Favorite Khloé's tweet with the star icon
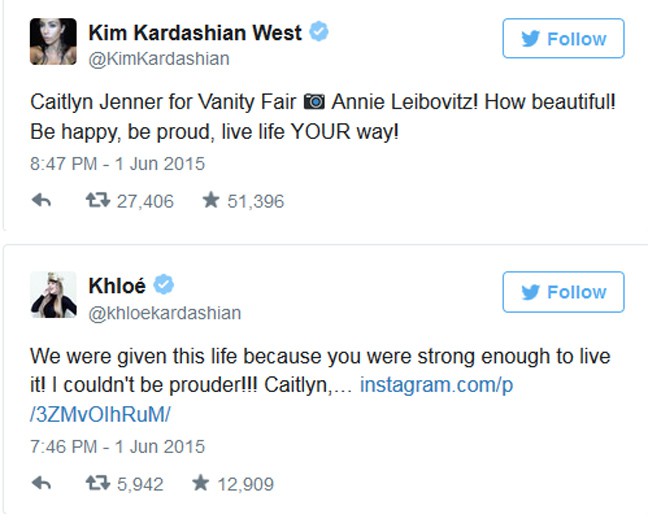This screenshot has width=648, height=523. (x=199, y=484)
